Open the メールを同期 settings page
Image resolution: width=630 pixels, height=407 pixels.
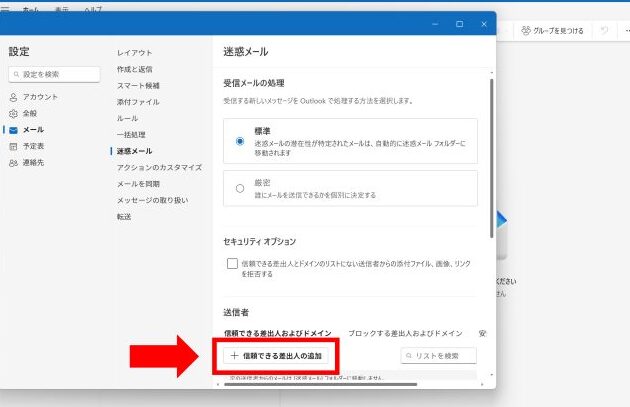[138, 184]
